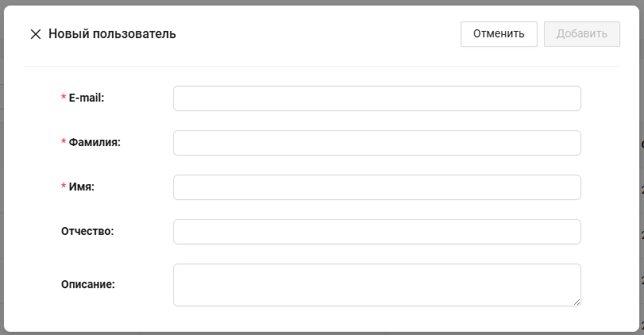Viewport: 644px width, 335px height.
Task: Click inside the Описание textarea
Action: (376, 284)
